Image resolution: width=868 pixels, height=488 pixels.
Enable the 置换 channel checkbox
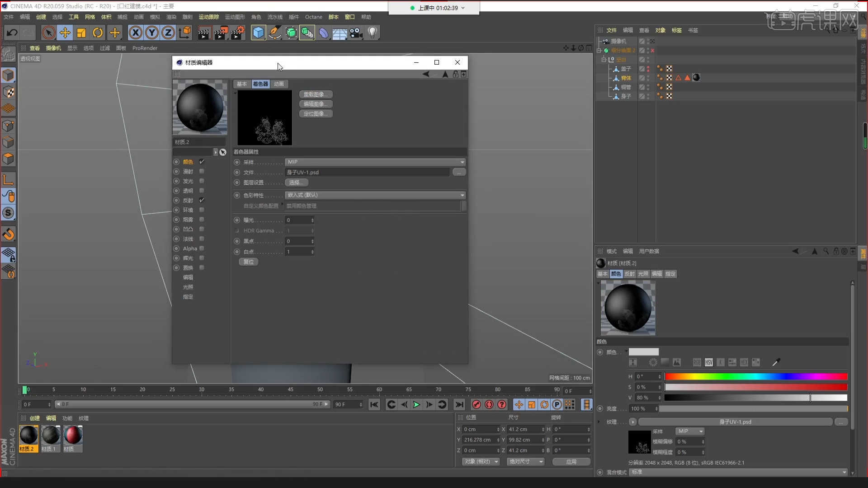(x=202, y=267)
